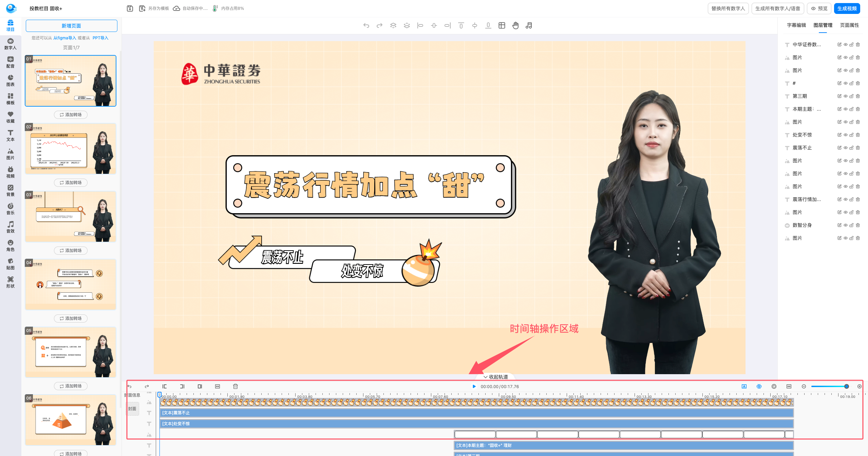Switch to the 页面属性 tab
This screenshot has height=456, width=868.
[x=849, y=25]
